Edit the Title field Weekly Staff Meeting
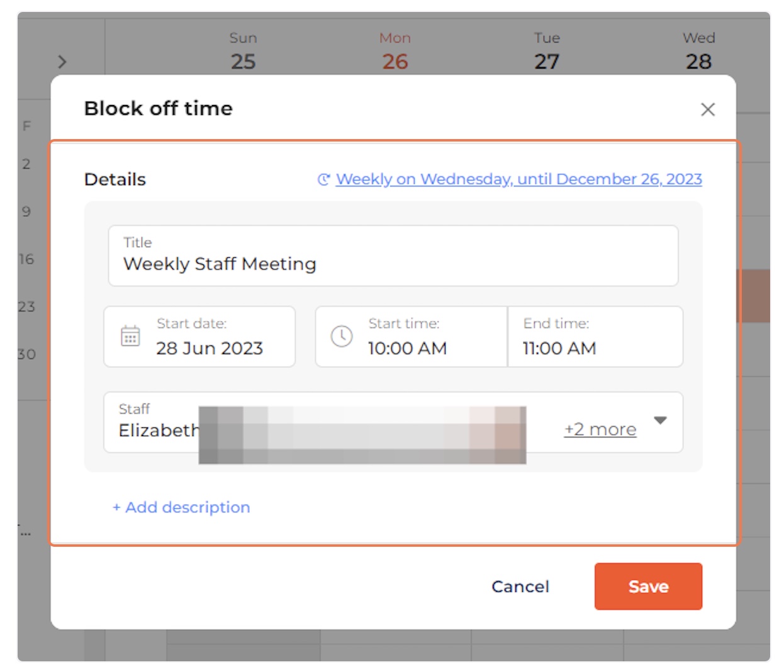Screen dimensions: 784x672 pyautogui.click(x=393, y=255)
